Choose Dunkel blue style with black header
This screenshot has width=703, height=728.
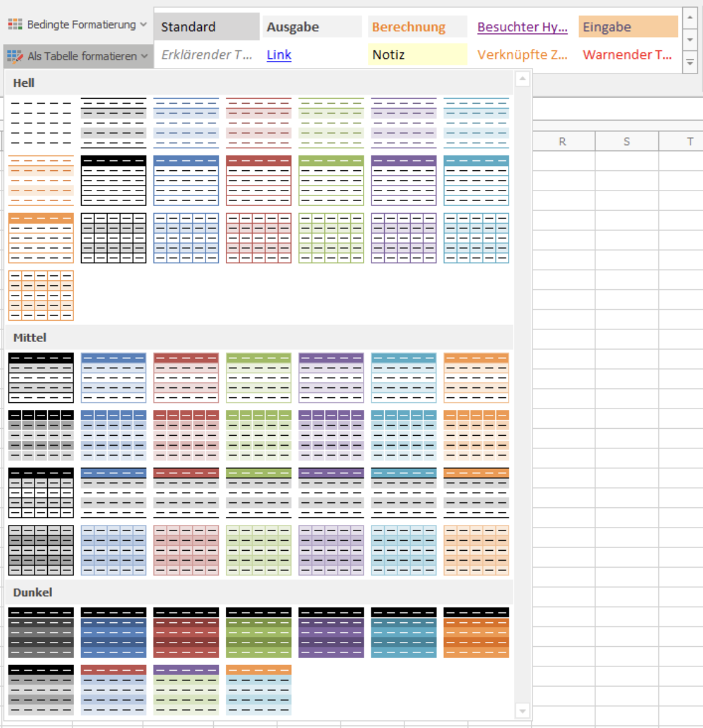click(113, 633)
